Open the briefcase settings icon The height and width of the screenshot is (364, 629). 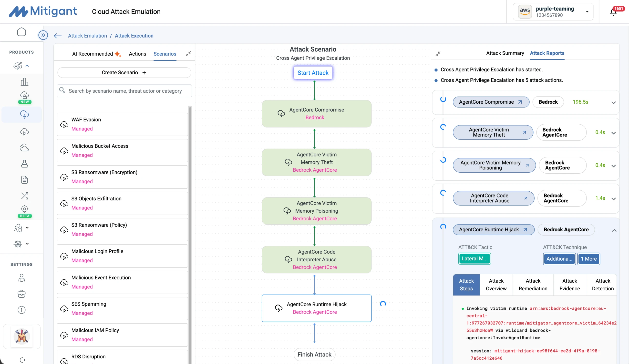pyautogui.click(x=22, y=294)
